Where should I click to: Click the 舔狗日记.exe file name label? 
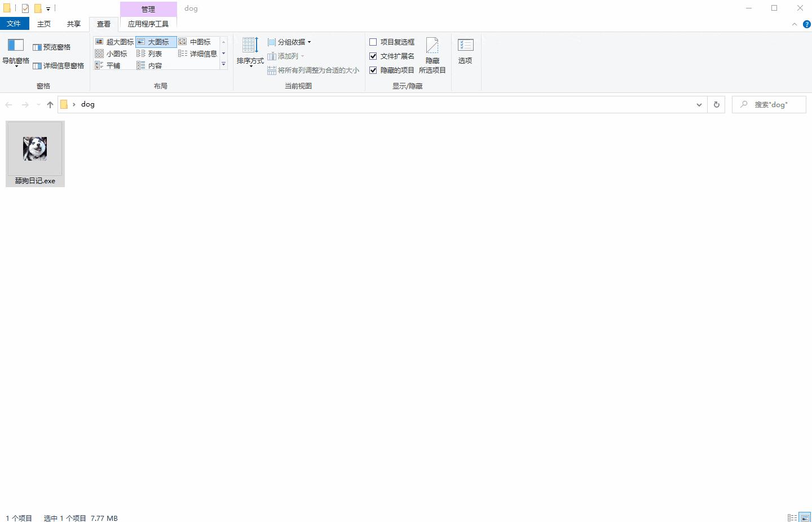35,181
